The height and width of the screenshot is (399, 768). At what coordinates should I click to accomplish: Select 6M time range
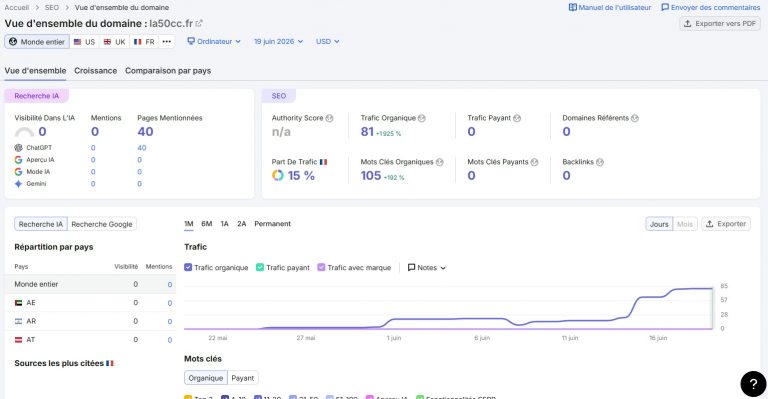pyautogui.click(x=207, y=224)
